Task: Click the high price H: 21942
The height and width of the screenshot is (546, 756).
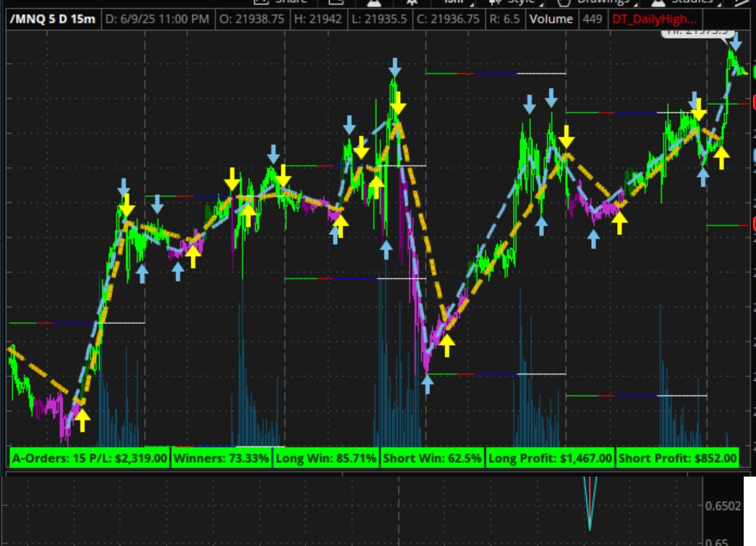Action: (318, 20)
